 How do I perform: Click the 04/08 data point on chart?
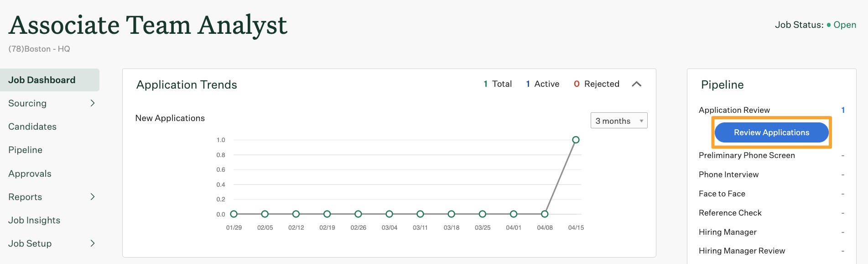[x=545, y=214]
